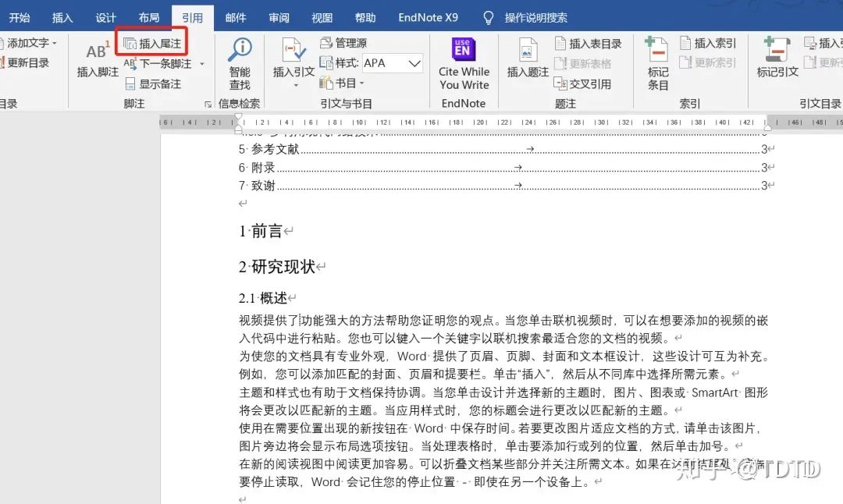Click 下一条脚注 button

tap(158, 63)
